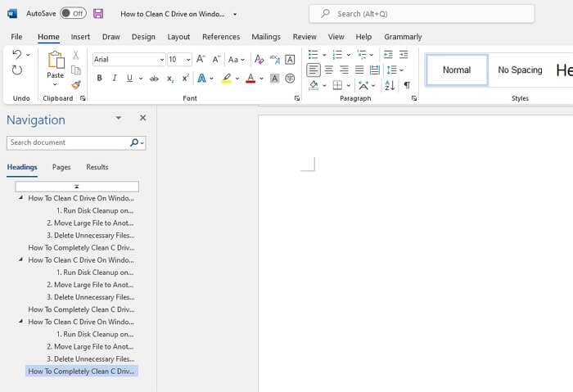Open the Arial font name dropdown
The width and height of the screenshot is (573, 392).
click(x=160, y=60)
